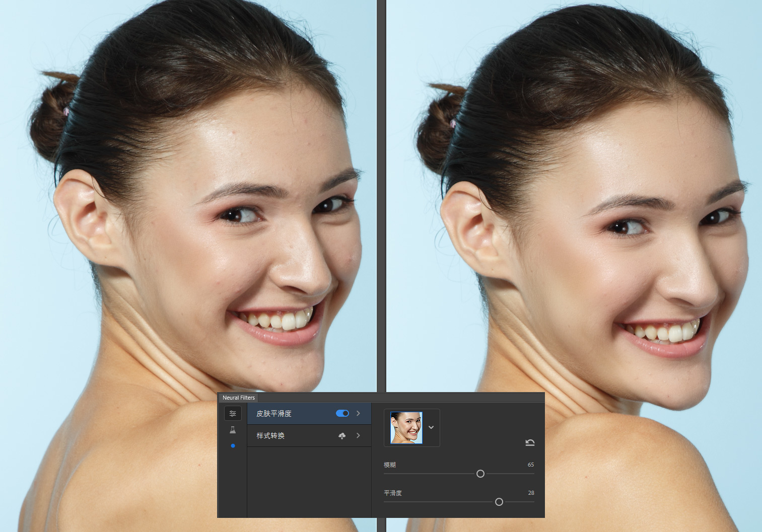
Task: Click the 模糊 value 65
Action: [531, 465]
